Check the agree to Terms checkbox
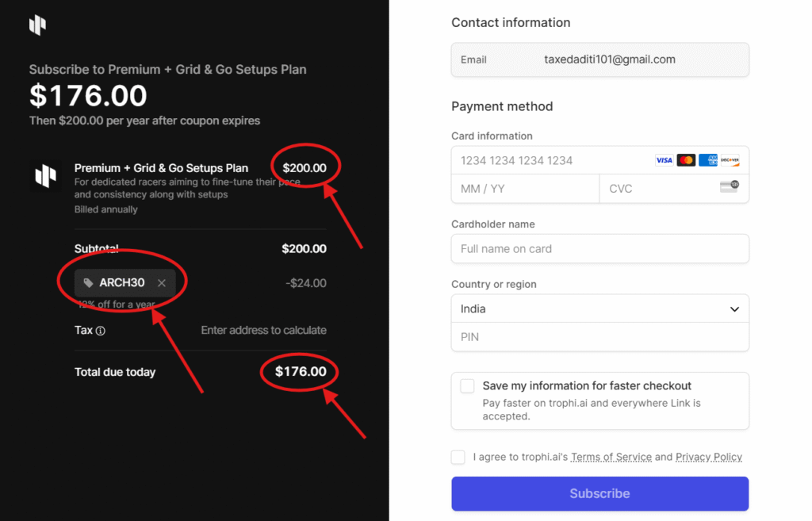The height and width of the screenshot is (521, 812). [x=458, y=458]
